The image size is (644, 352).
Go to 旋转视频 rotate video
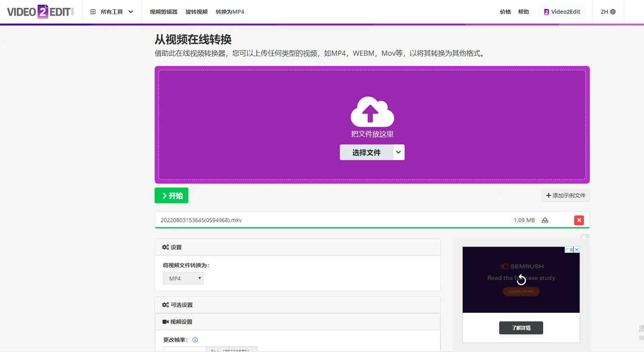(x=197, y=12)
